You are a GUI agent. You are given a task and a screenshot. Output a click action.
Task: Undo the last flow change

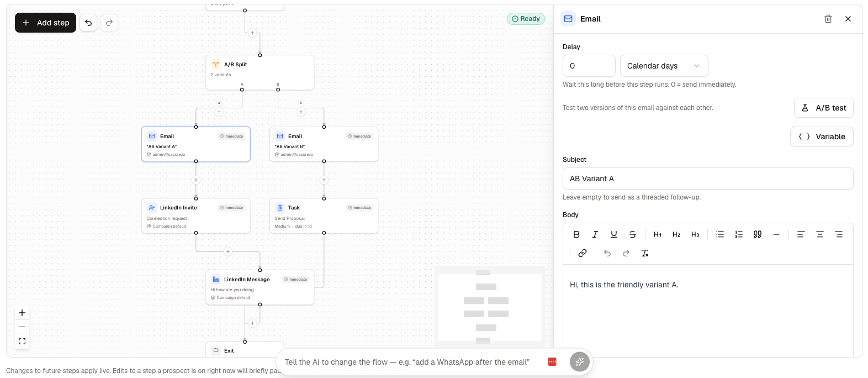(x=88, y=23)
